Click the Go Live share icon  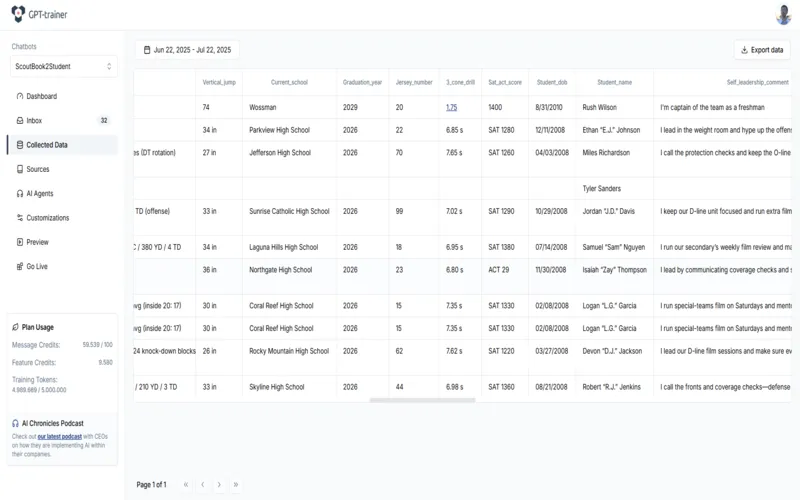(x=20, y=266)
